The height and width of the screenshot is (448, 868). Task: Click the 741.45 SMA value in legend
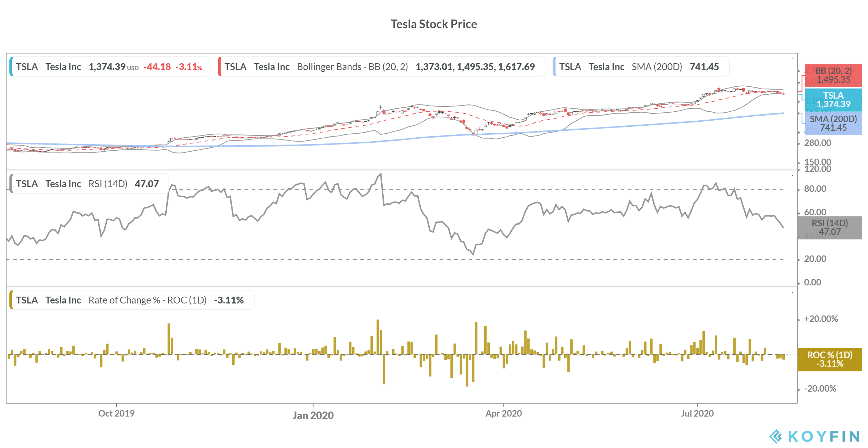pos(704,67)
